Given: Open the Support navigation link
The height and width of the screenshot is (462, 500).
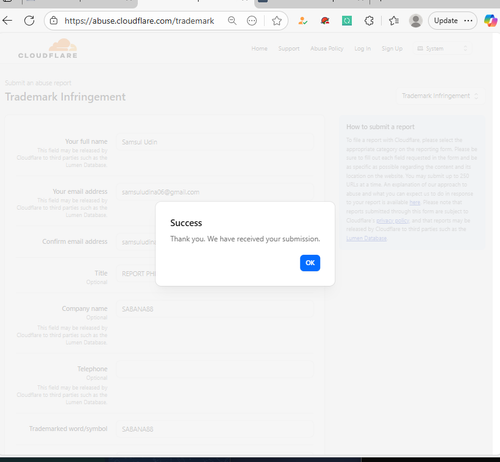Looking at the screenshot, I should click(x=289, y=49).
